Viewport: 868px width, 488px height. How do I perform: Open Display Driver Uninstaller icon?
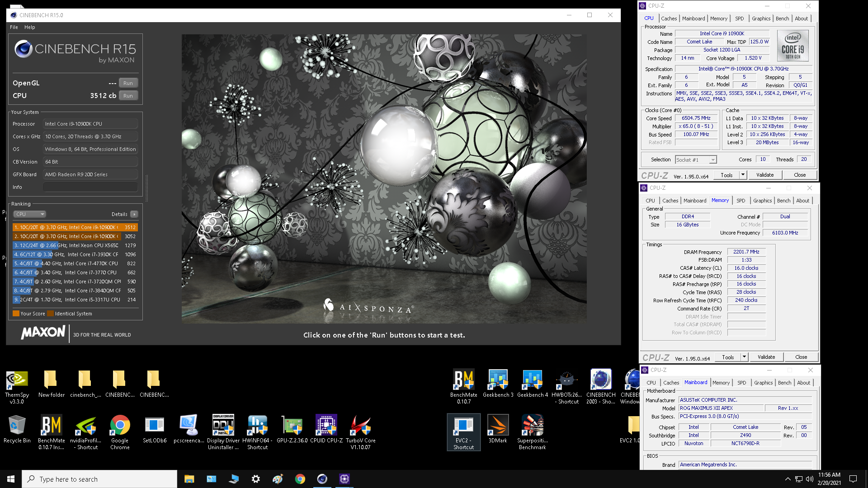[223, 432]
